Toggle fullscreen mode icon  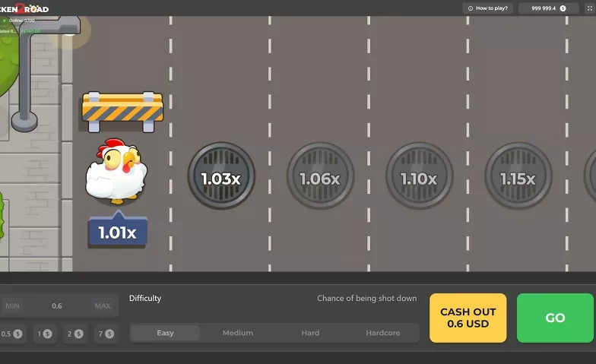point(587,8)
